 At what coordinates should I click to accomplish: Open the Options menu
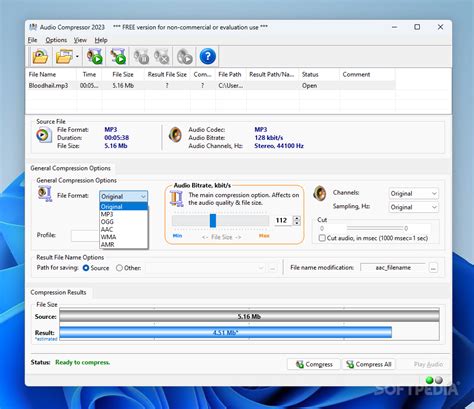click(56, 40)
